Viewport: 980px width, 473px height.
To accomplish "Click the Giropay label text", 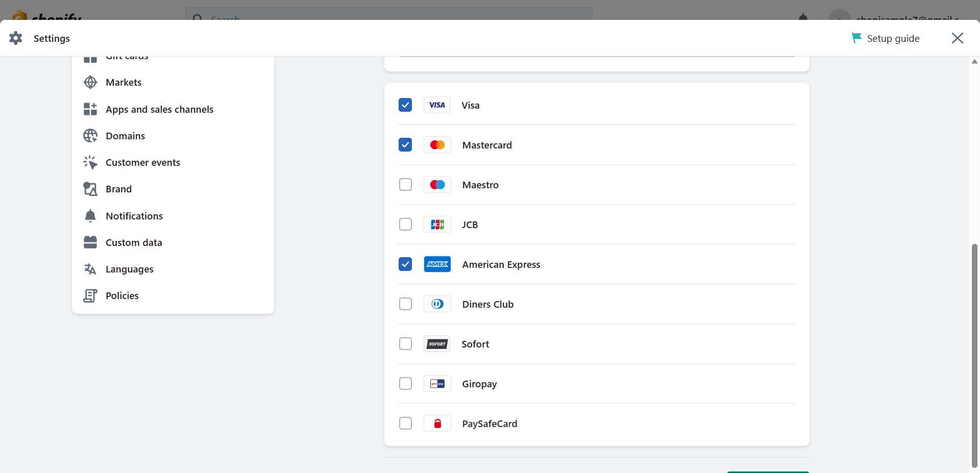I will tap(479, 384).
